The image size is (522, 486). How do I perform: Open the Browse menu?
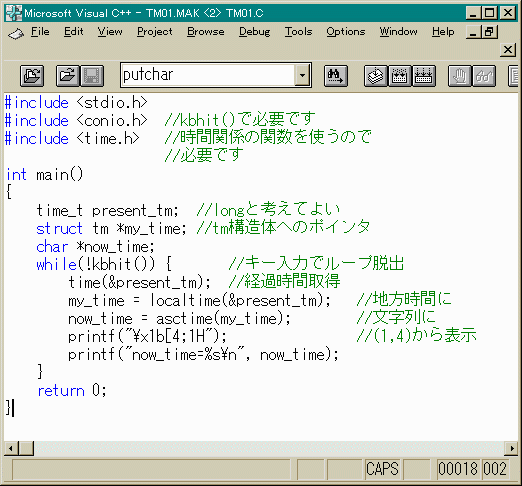pyautogui.click(x=206, y=32)
